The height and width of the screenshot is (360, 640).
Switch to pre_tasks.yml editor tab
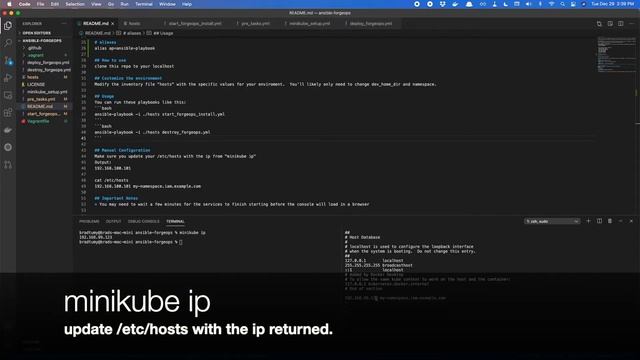(255, 24)
